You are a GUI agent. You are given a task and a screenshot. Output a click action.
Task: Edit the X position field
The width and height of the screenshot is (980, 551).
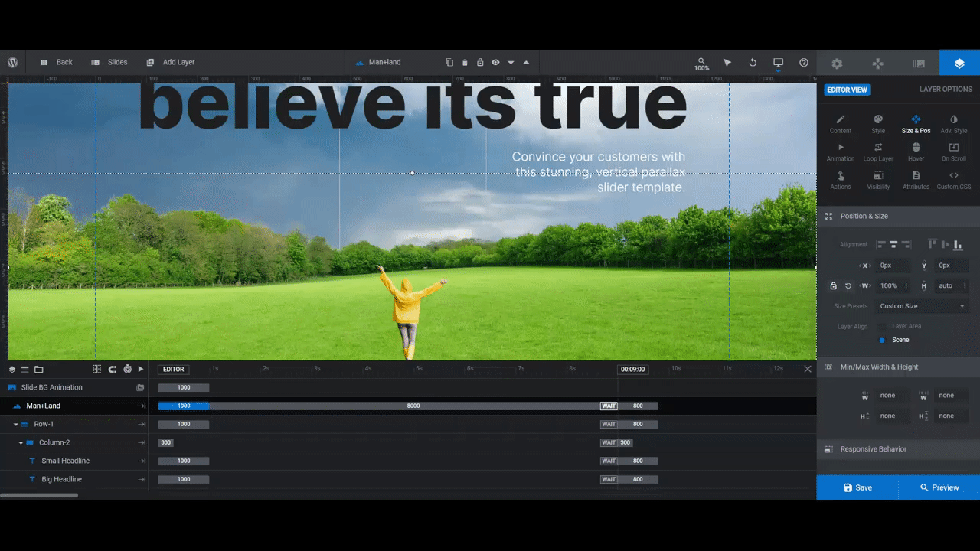[893, 266]
